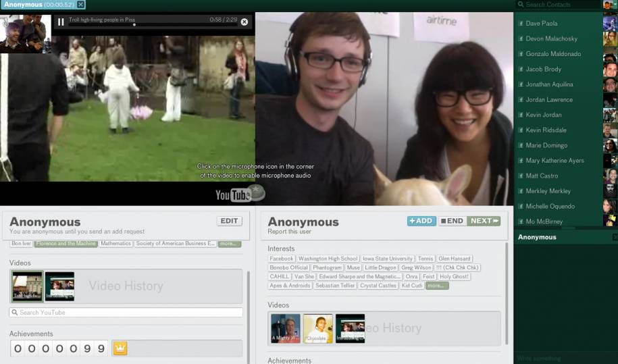The height and width of the screenshot is (364, 618).
Task: Send an ADD request to partner
Action: click(421, 221)
